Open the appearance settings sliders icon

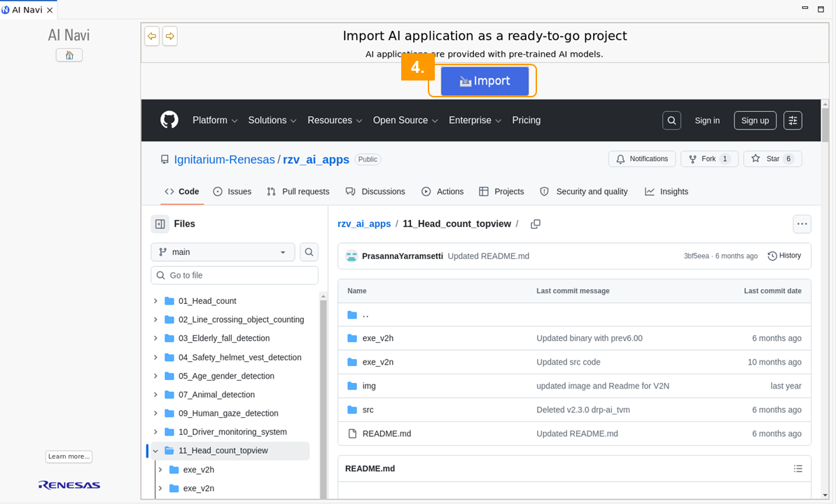[793, 120]
